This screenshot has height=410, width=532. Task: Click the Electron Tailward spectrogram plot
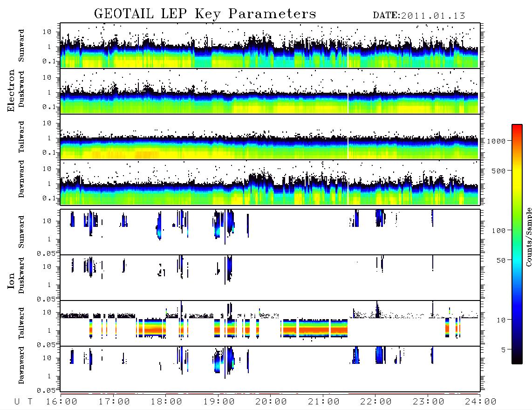(x=270, y=137)
